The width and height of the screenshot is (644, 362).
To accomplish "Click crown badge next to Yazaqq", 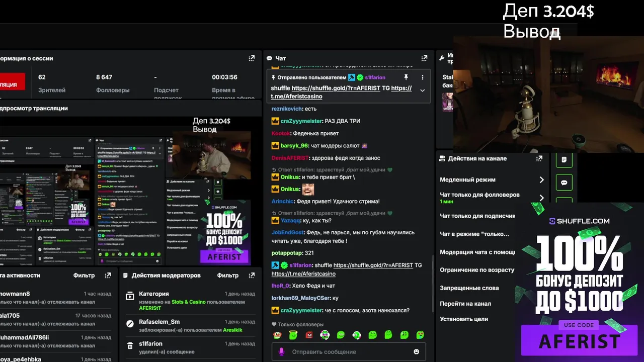I will [x=275, y=220].
